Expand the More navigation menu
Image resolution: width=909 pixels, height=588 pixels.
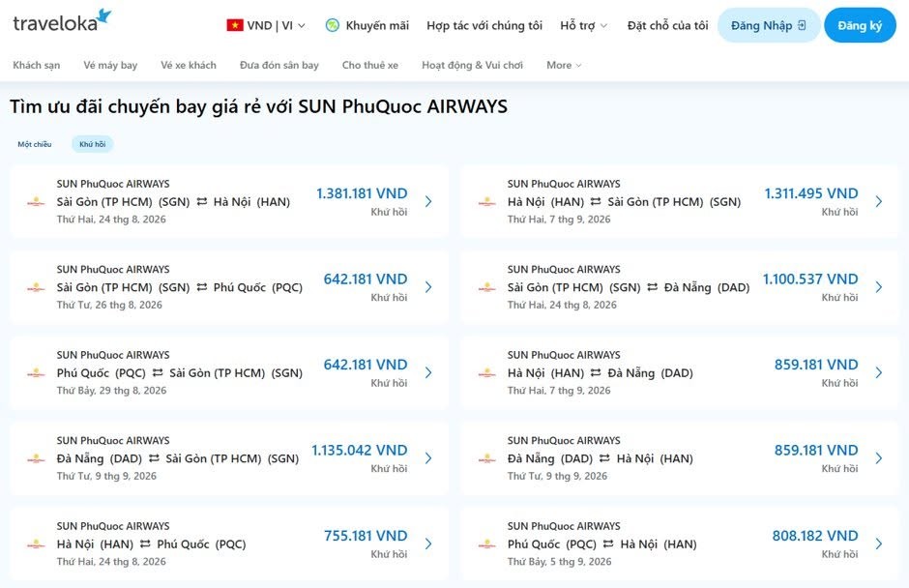point(564,65)
